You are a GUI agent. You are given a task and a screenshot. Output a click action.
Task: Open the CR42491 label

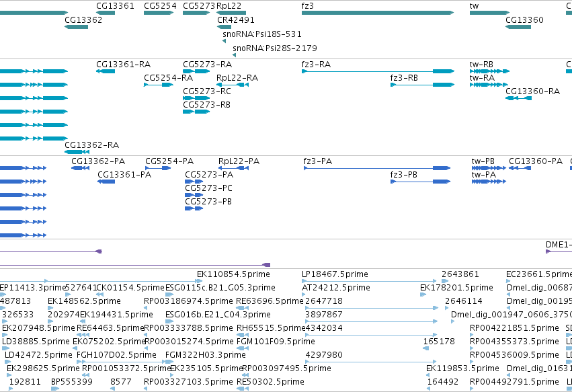click(x=236, y=19)
